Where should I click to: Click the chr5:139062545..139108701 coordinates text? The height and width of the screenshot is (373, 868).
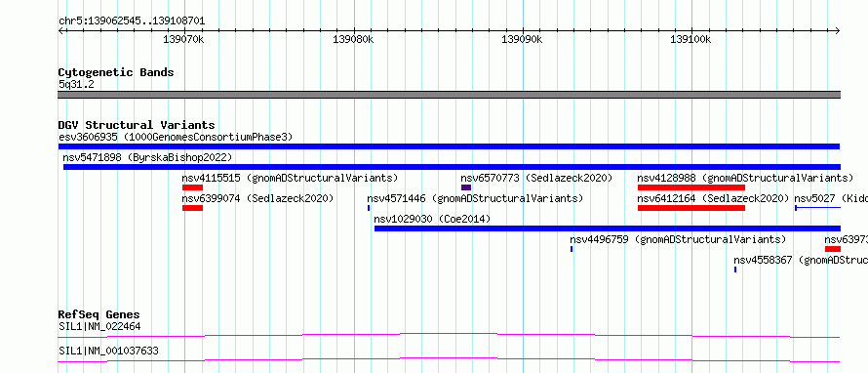pyautogui.click(x=132, y=21)
